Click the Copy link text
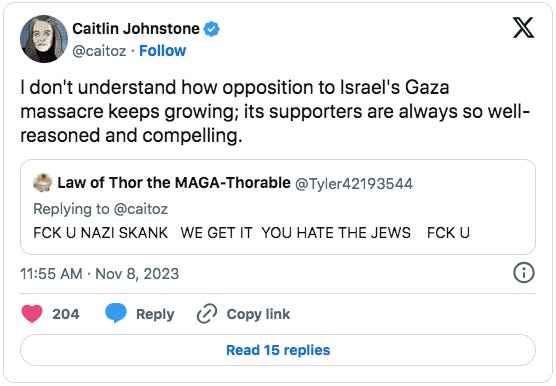This screenshot has width=556, height=386. (258, 314)
